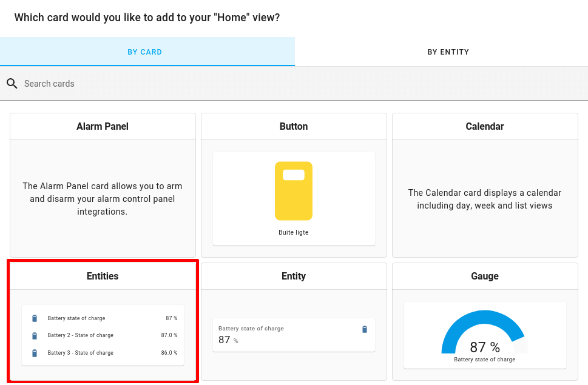Click the battery icon for "Battery 3 - State of charge"
The height and width of the screenshot is (385, 588).
click(35, 352)
